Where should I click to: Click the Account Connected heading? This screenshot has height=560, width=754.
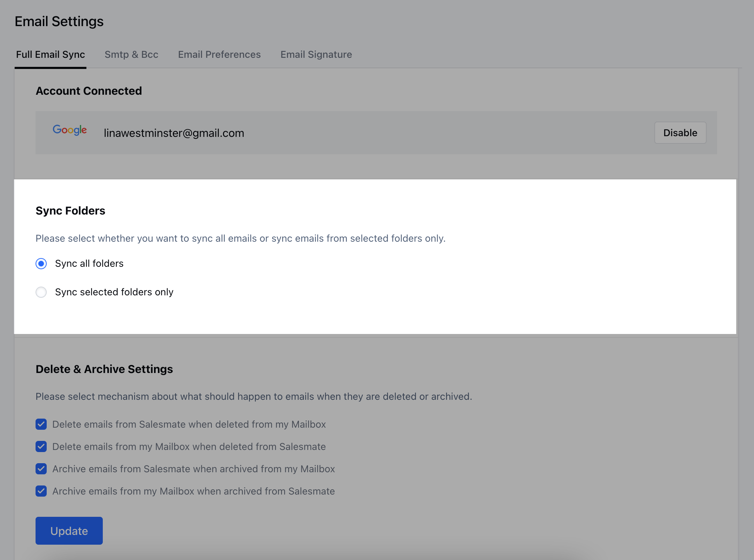89,91
